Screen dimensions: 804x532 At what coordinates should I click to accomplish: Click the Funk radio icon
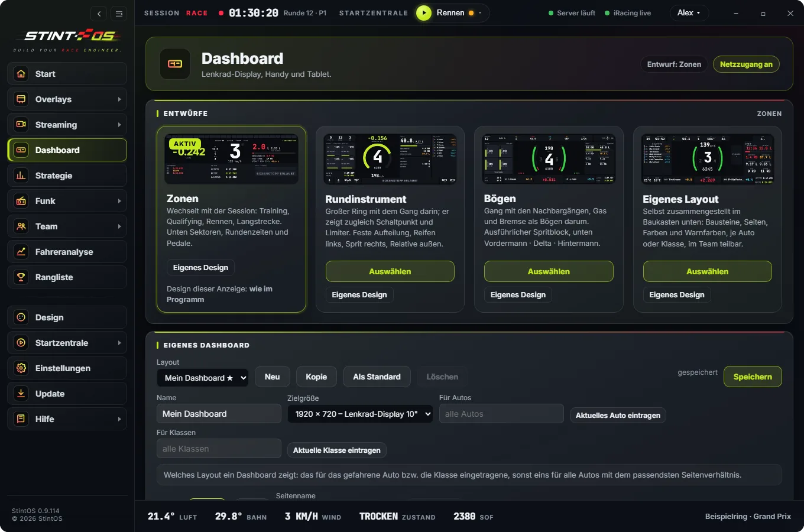point(21,201)
